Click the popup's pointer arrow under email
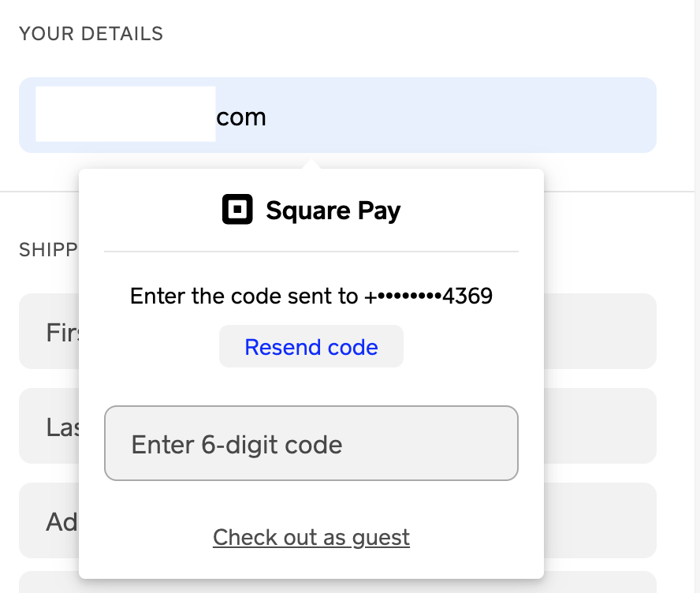The width and height of the screenshot is (700, 593). pos(311,164)
